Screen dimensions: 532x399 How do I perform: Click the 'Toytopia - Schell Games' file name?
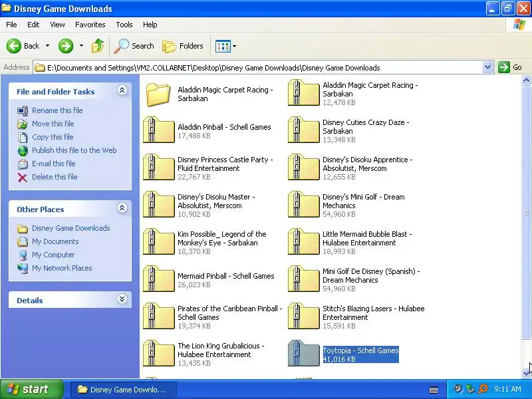pyautogui.click(x=360, y=350)
